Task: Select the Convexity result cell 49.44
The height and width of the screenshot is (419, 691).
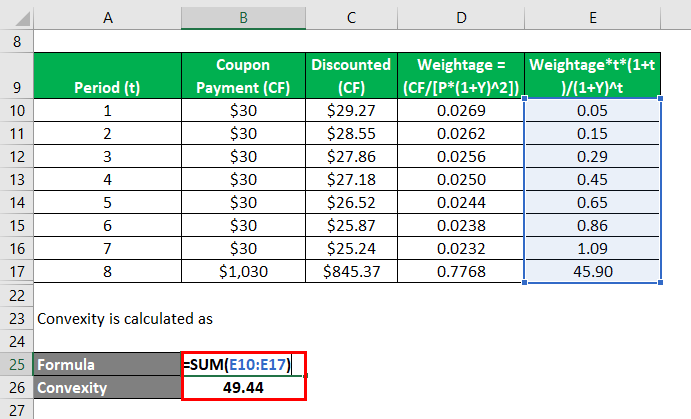Action: tap(243, 387)
